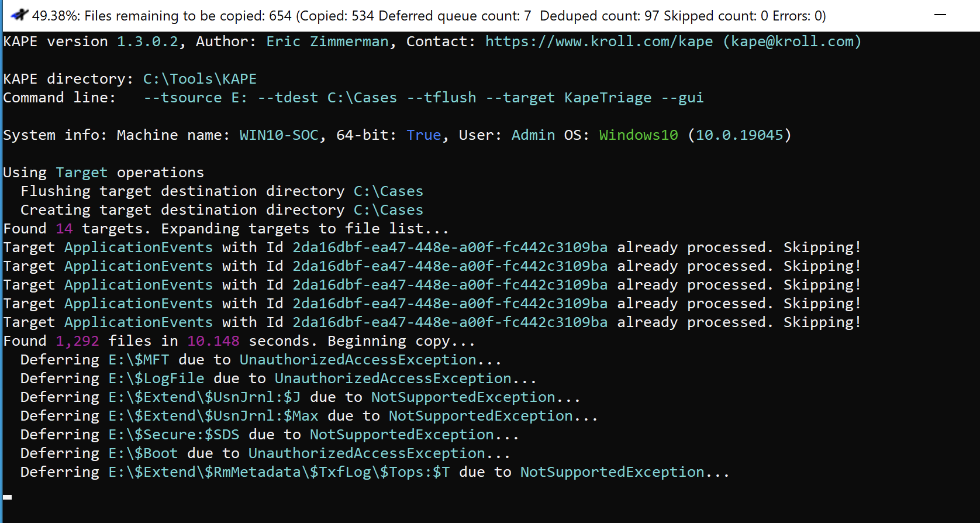The width and height of the screenshot is (980, 523).
Task: Click the user name "Admin"
Action: coord(533,135)
